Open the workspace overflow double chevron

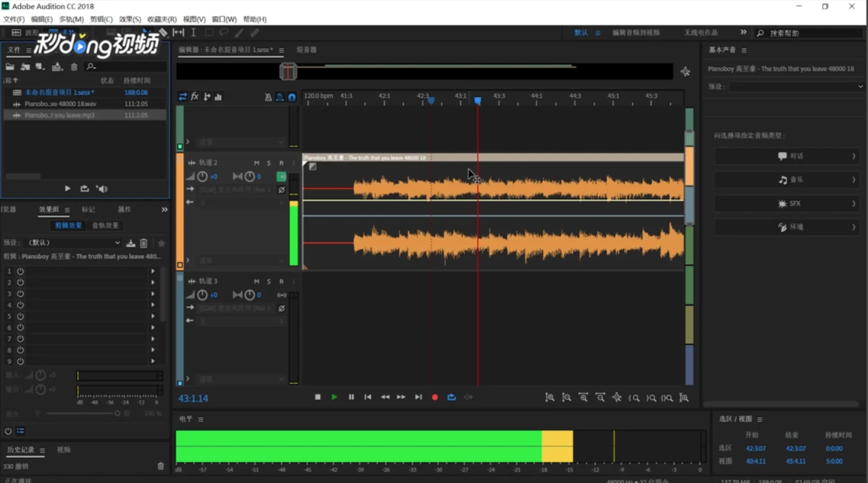coord(743,33)
